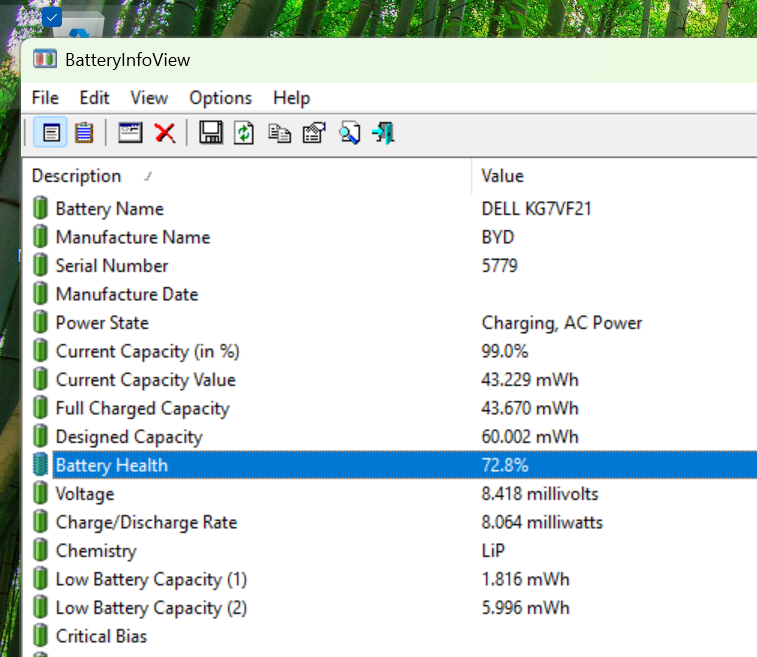757x657 pixels.
Task: Select the Serial Number row label
Action: (x=112, y=266)
